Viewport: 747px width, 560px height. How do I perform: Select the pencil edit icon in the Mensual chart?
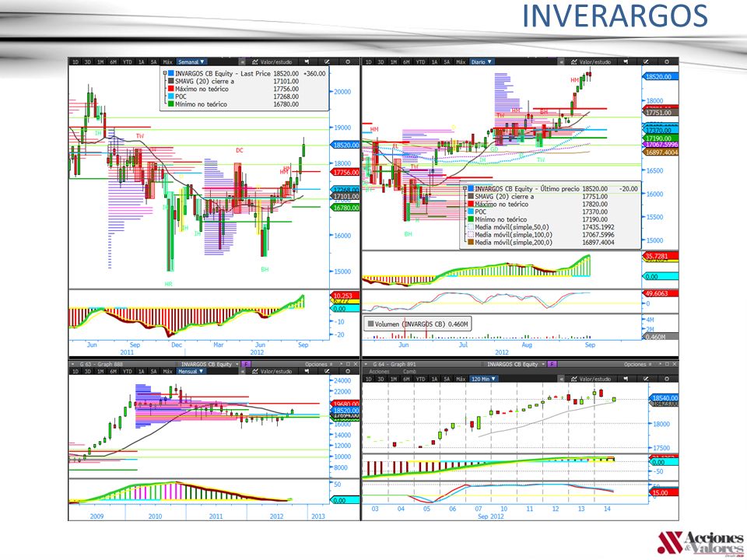327,372
